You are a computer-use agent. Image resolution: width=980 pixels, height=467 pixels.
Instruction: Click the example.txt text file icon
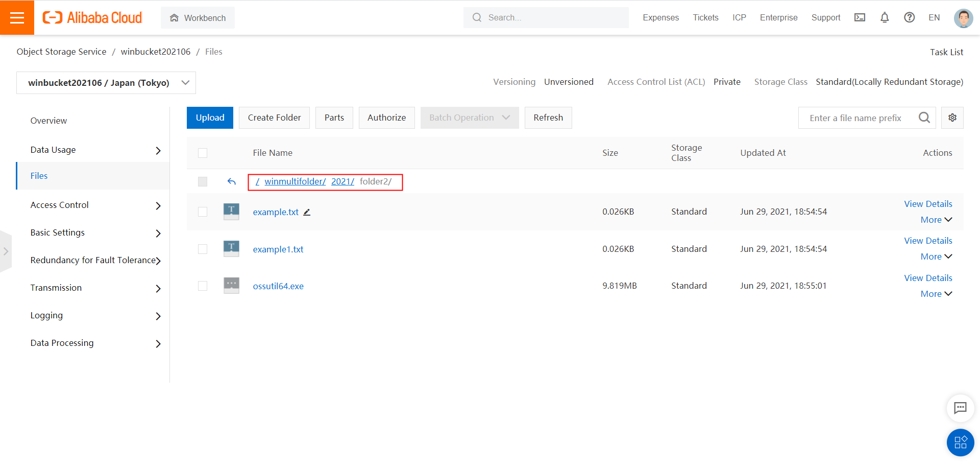tap(231, 211)
